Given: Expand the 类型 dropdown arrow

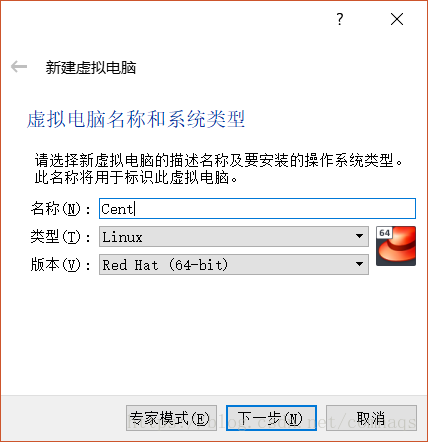Looking at the screenshot, I should (x=359, y=236).
